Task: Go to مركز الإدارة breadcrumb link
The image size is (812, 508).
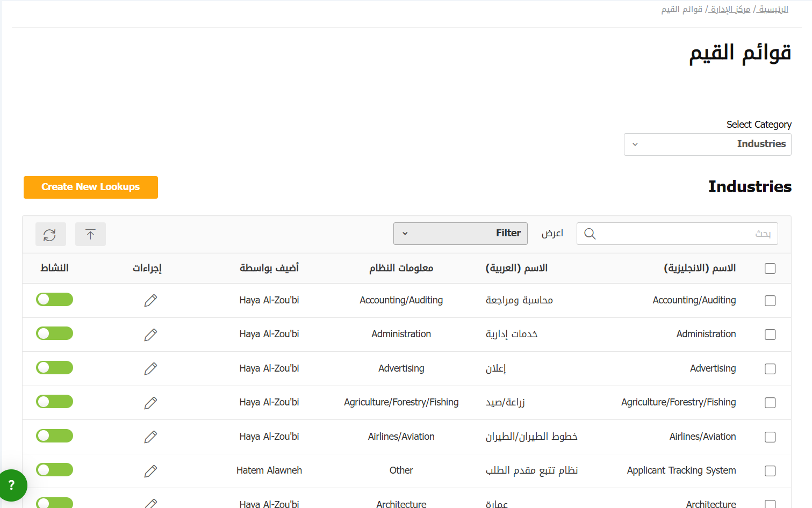Action: pyautogui.click(x=730, y=9)
